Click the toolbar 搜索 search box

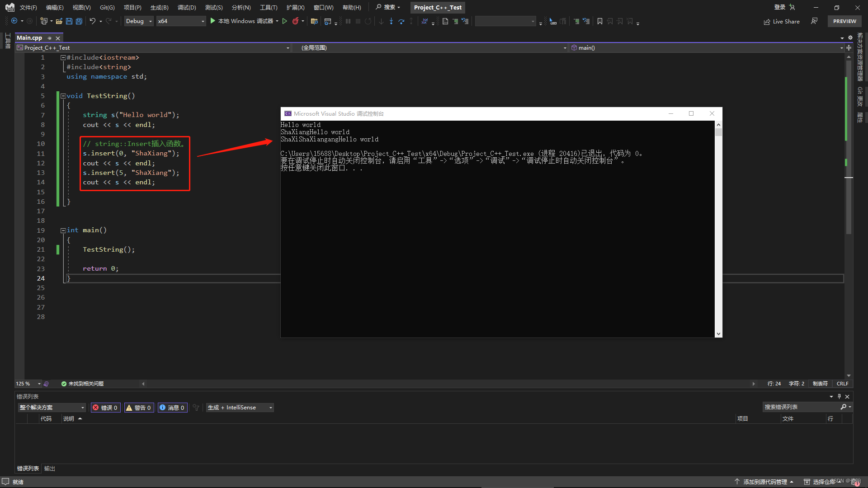(388, 7)
